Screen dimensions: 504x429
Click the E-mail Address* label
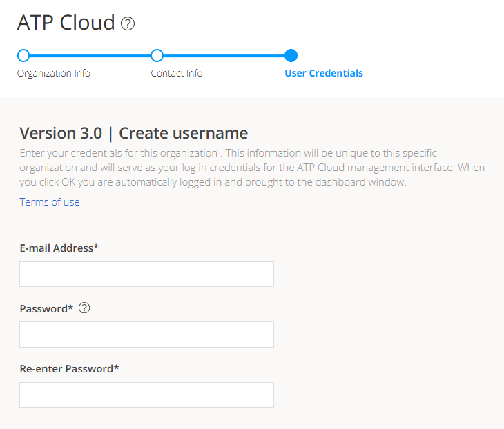tap(59, 248)
